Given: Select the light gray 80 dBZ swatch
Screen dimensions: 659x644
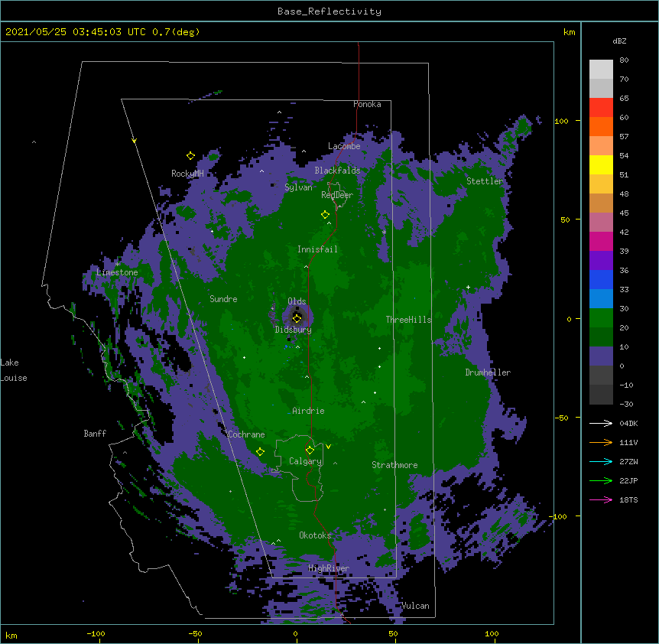Looking at the screenshot, I should [601, 70].
